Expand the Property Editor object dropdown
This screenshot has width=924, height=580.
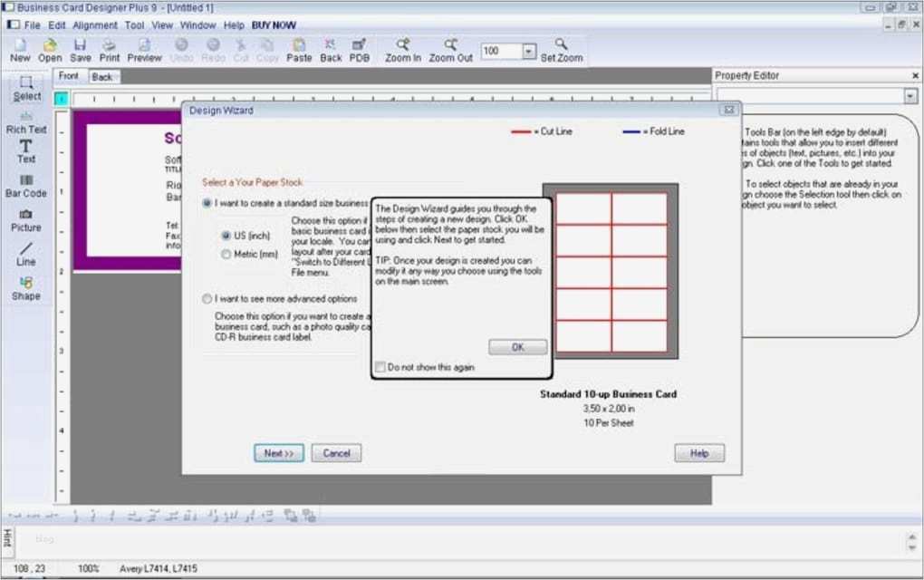910,96
